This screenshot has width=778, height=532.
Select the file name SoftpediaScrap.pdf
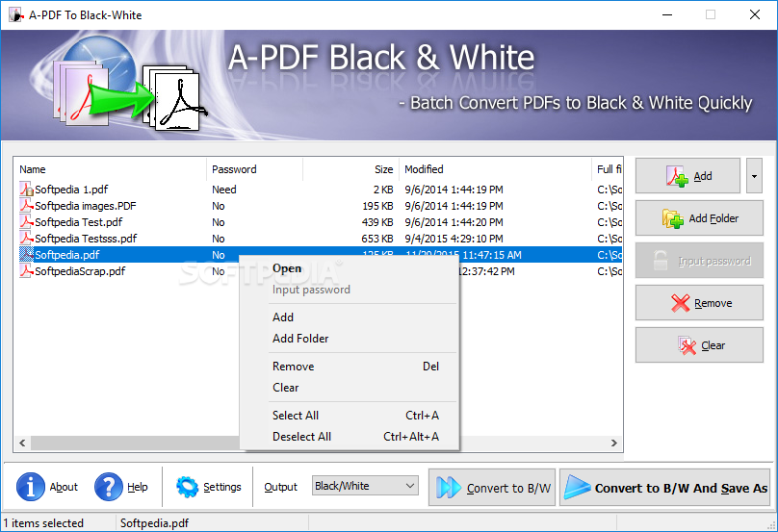pos(80,271)
